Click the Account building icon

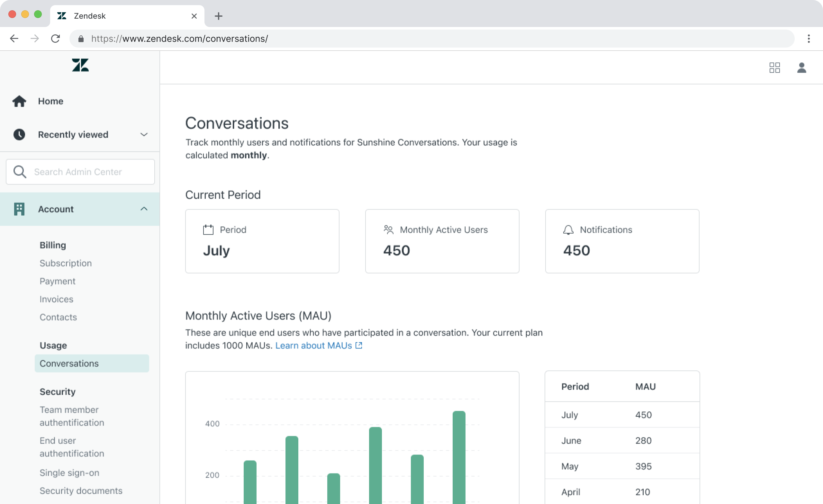click(19, 209)
